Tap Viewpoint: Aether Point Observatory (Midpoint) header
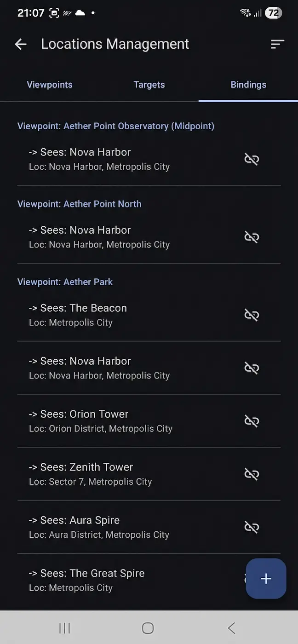 point(116,126)
